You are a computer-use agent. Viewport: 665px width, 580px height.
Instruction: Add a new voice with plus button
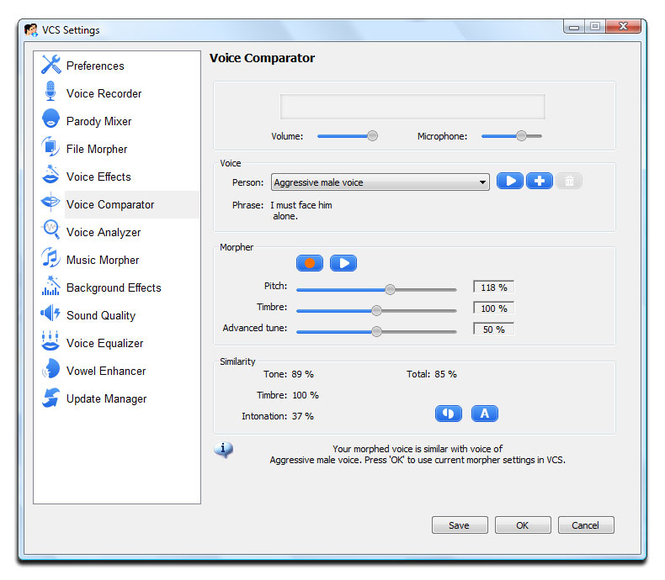click(539, 181)
